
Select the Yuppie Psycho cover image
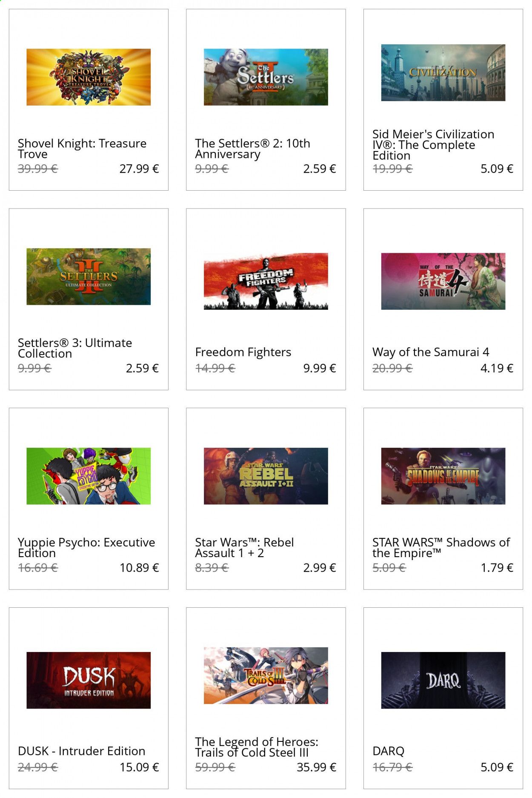89,476
